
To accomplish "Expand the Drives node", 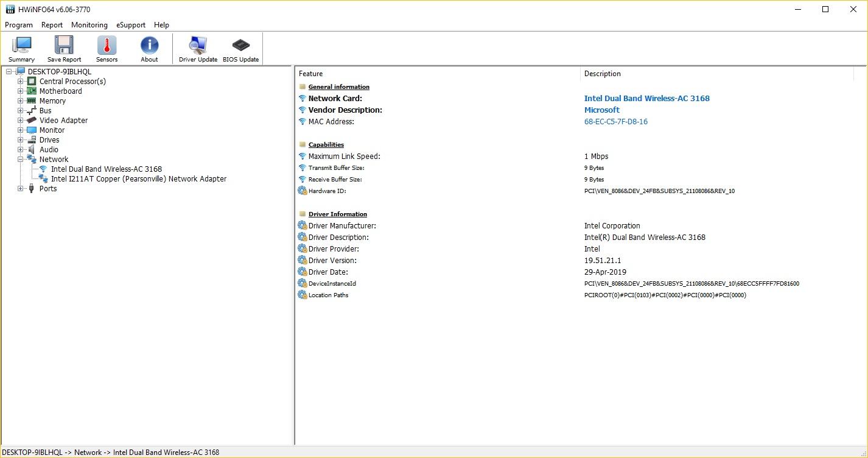I will (21, 139).
